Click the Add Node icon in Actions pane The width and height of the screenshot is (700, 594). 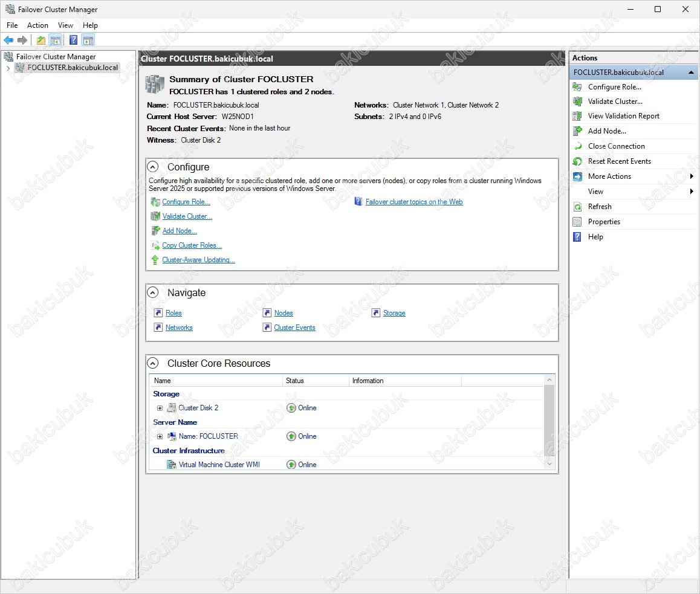click(x=577, y=131)
